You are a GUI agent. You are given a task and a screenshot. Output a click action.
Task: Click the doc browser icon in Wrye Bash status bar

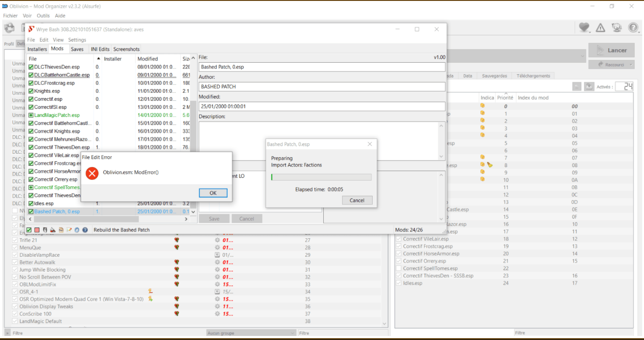click(61, 230)
